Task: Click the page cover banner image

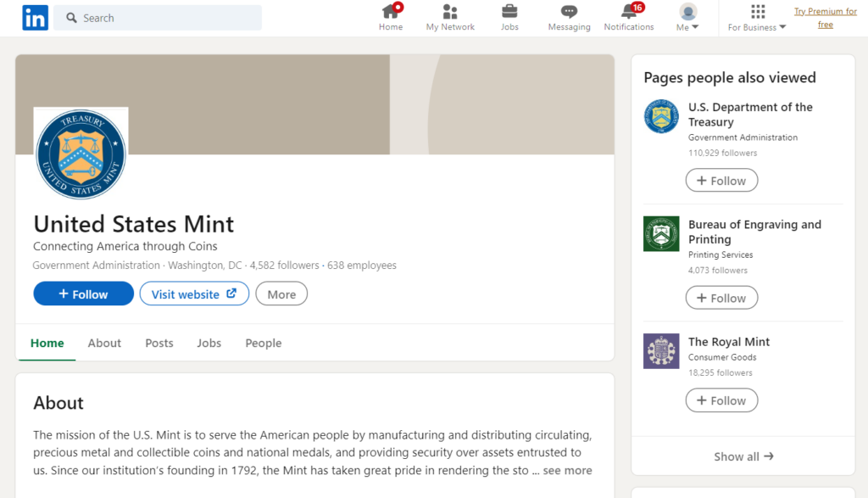Action: [x=314, y=104]
